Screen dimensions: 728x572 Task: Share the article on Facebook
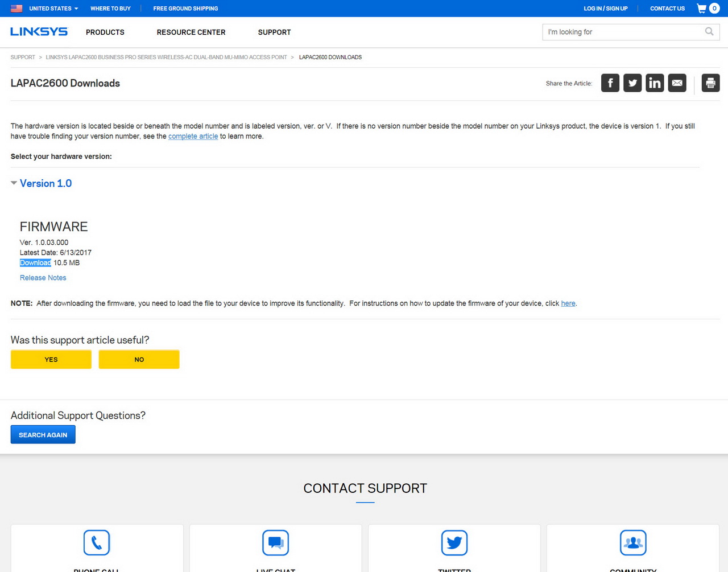(610, 83)
